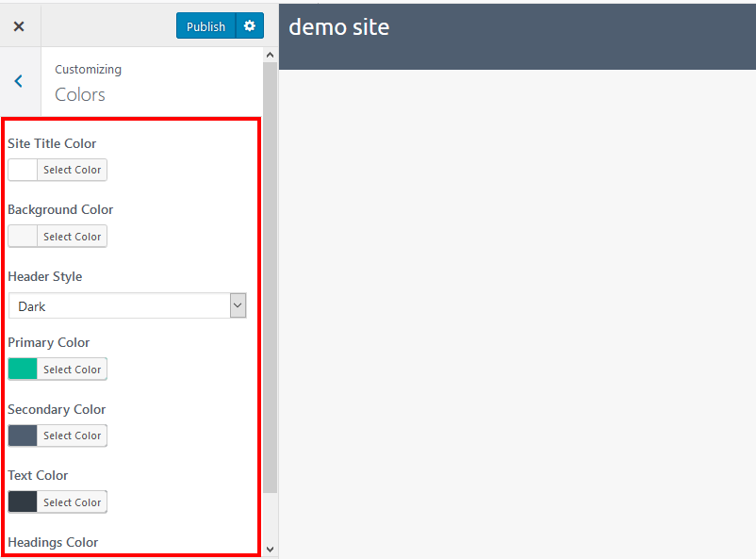Click the Customizing text above Colors
Viewport: 756px width, 559px height.
tap(89, 70)
